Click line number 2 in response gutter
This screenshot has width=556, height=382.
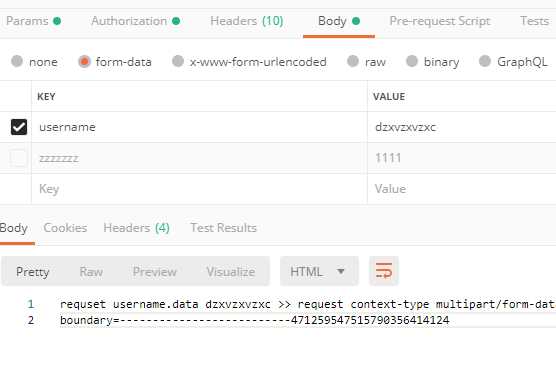click(x=30, y=320)
